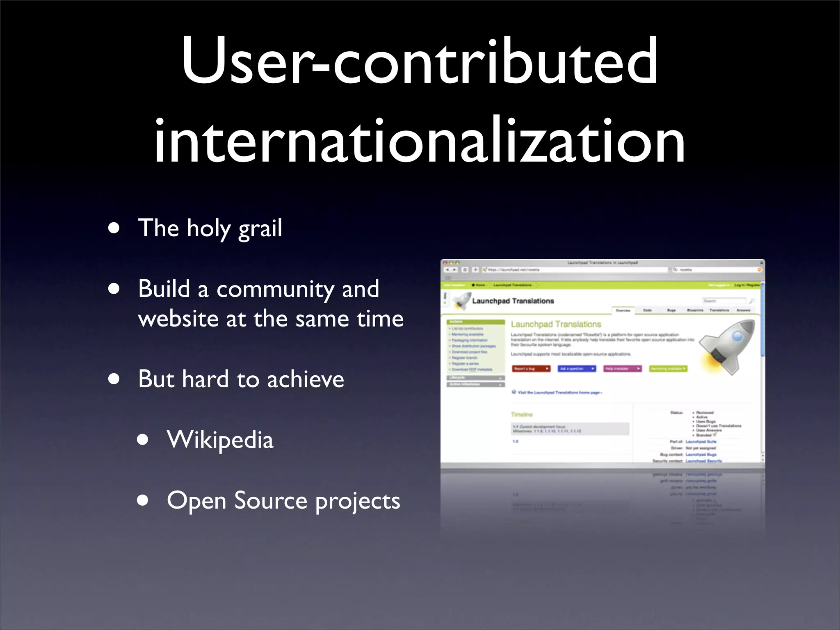Click the add bookmark plus button

[x=475, y=269]
